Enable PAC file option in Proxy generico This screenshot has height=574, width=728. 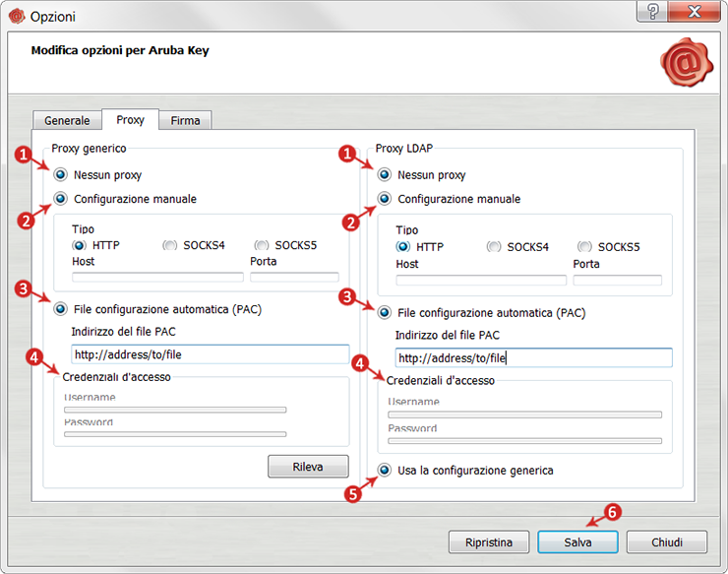click(60, 309)
